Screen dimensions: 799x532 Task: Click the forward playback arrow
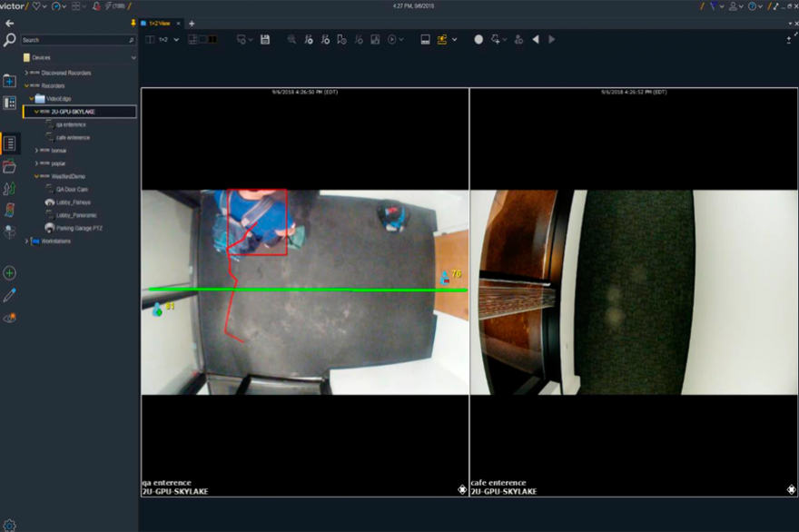[551, 39]
